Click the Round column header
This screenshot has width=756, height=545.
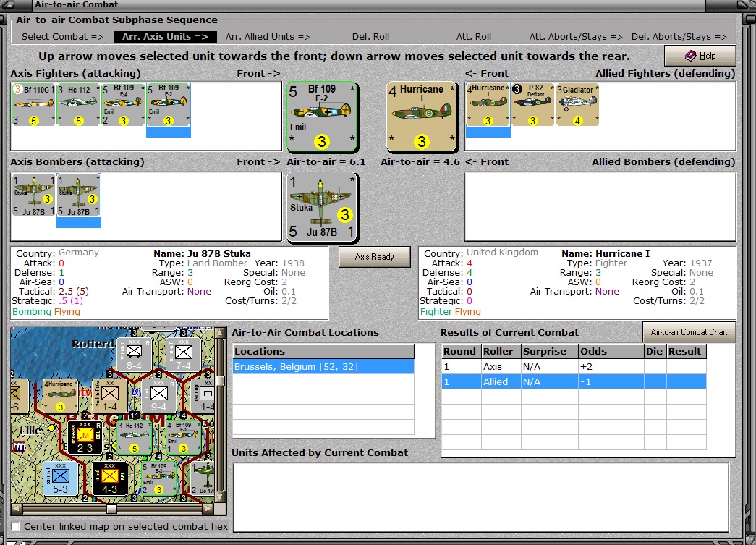point(462,351)
